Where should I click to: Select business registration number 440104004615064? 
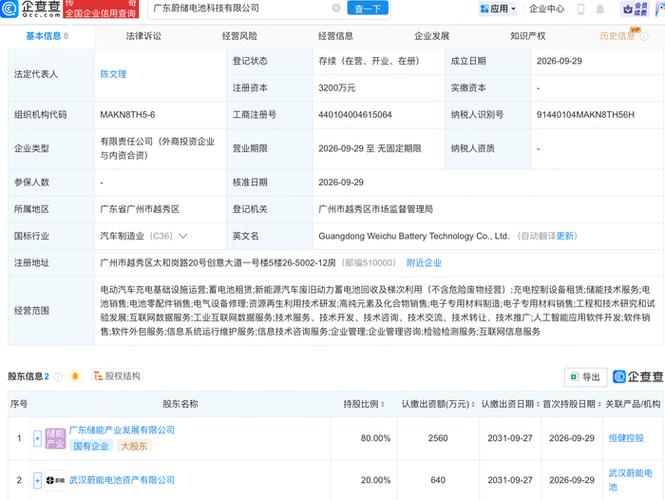pos(355,115)
